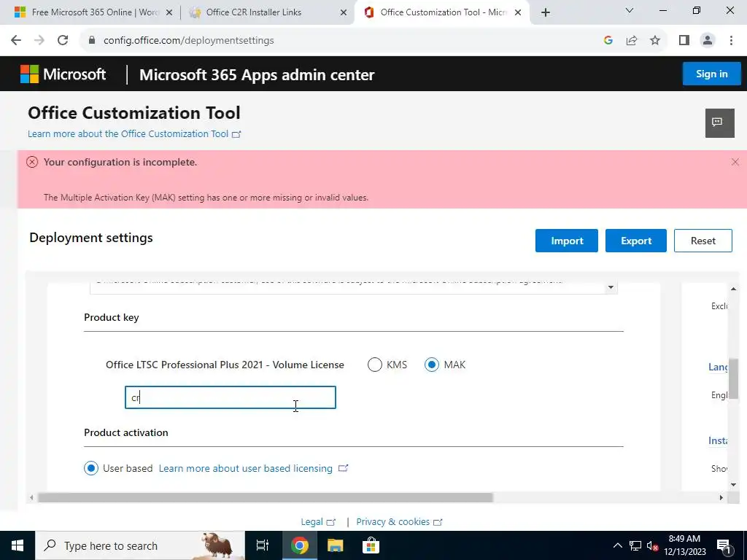The image size is (747, 560).
Task: Click the horizontal scrollbar thumb
Action: (266, 497)
